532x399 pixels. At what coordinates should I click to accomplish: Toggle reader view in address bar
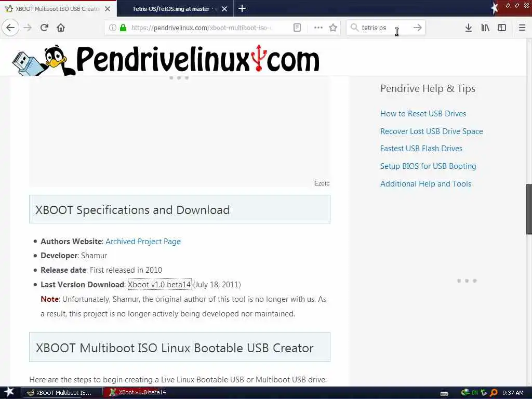297,28
